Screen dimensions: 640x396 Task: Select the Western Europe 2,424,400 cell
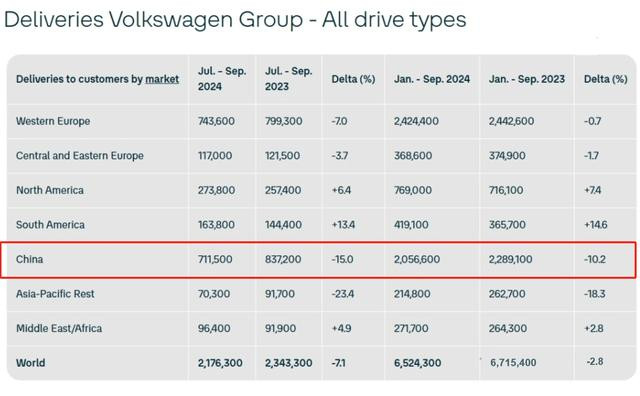(x=416, y=121)
